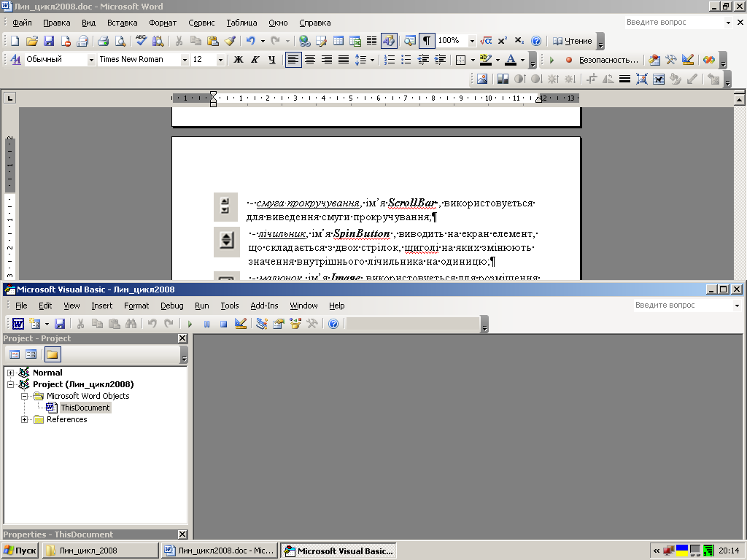
Task: Open the Формат menu in Word
Action: [x=163, y=23]
